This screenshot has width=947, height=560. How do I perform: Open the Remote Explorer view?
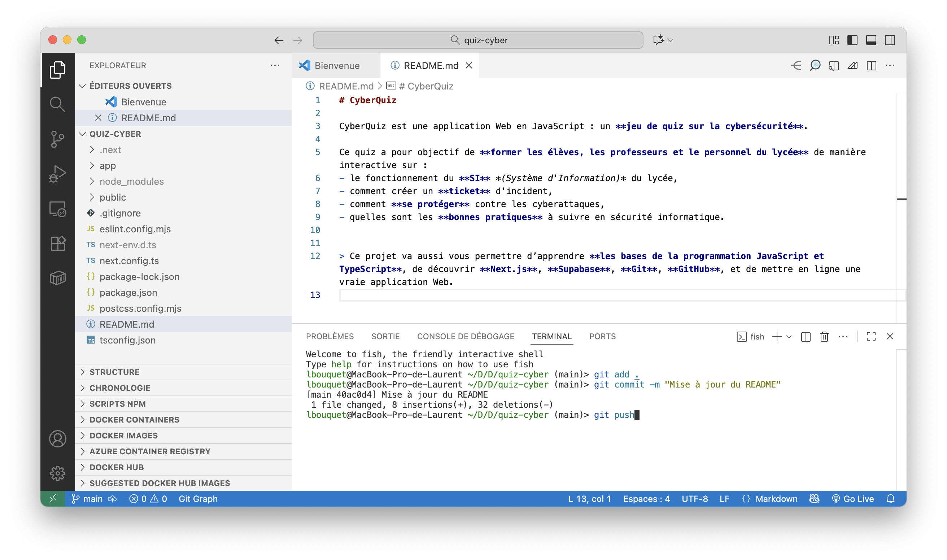coord(57,209)
